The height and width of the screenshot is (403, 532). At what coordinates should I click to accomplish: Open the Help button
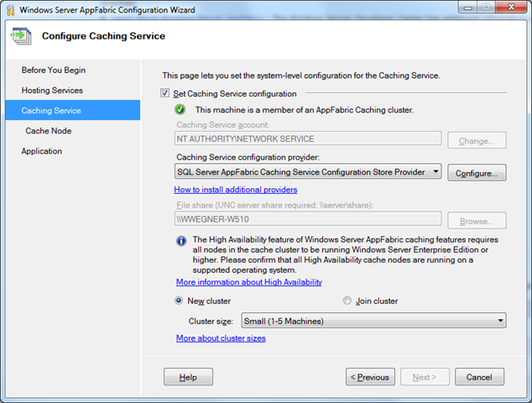(x=188, y=377)
